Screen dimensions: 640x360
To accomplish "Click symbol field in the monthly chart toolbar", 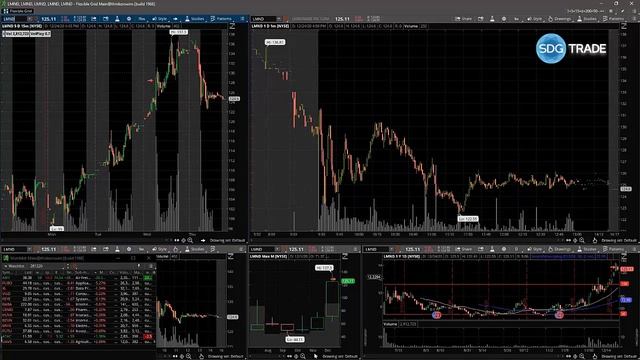I will [x=262, y=249].
